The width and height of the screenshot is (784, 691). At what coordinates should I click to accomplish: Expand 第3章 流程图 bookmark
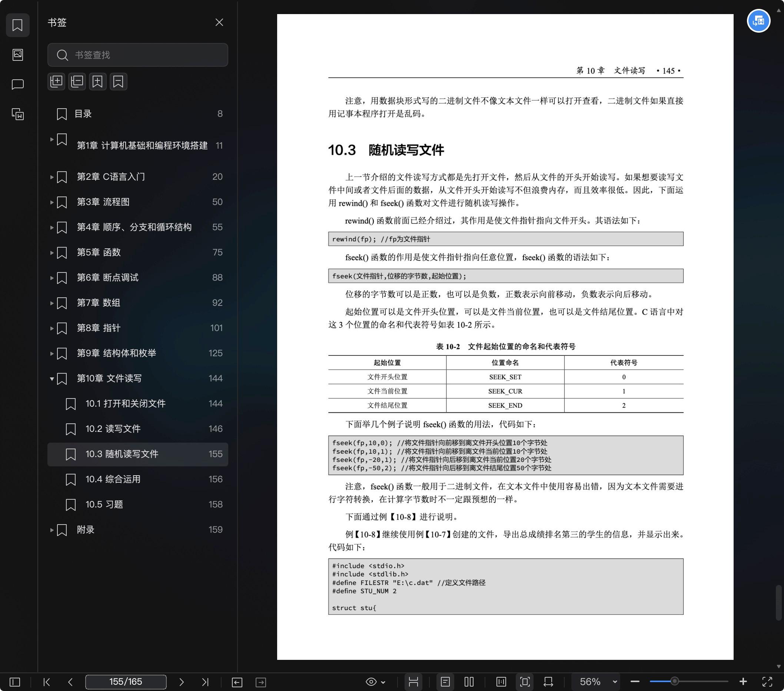click(x=52, y=202)
